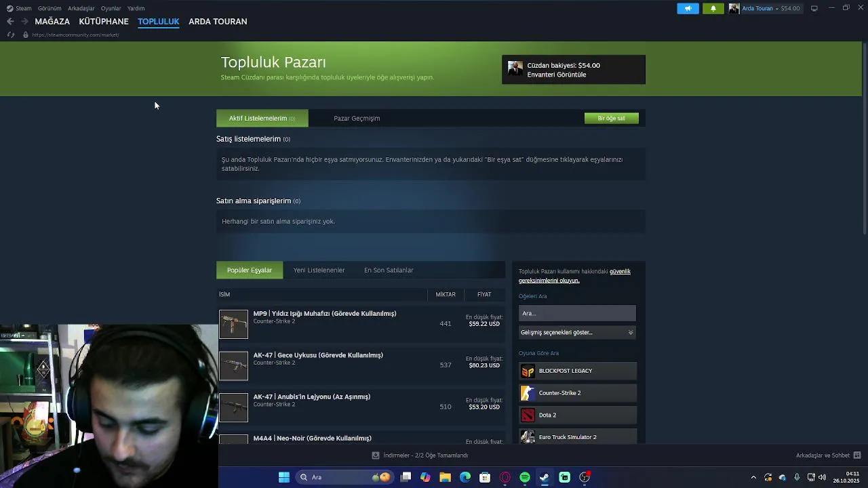
Task: Click the AK-47 Gece Uykusu item image
Action: (x=233, y=365)
